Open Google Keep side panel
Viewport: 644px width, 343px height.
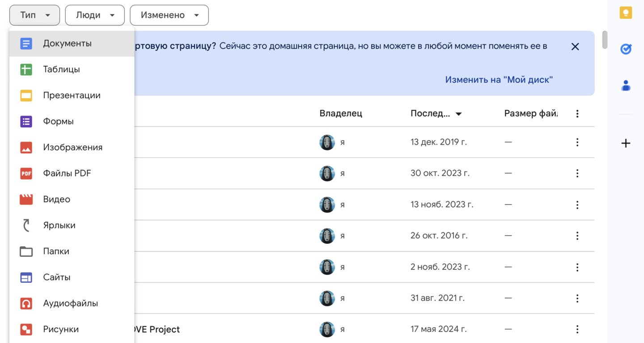tap(626, 13)
